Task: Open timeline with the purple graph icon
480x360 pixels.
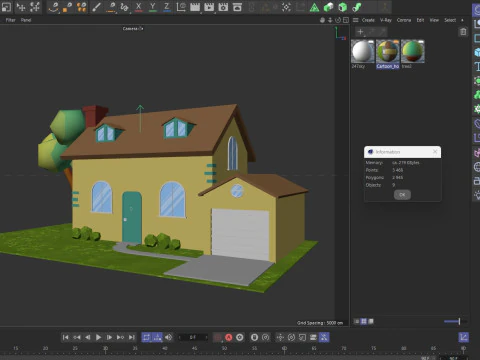Action: pyautogui.click(x=463, y=337)
